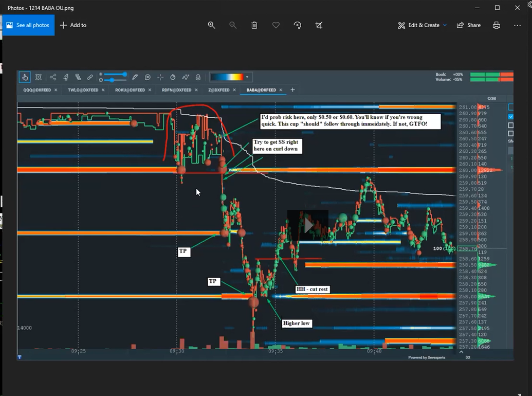The height and width of the screenshot is (396, 532).
Task: Click the 258.00 price level row
Action: [x=476, y=297]
